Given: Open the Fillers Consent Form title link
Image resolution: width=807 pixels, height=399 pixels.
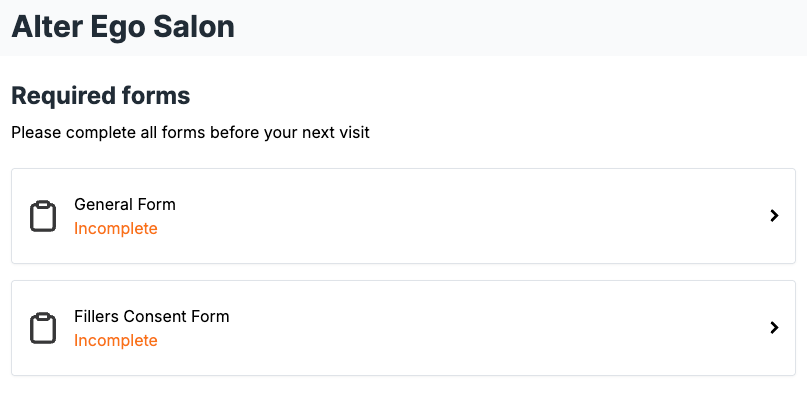Looking at the screenshot, I should pyautogui.click(x=152, y=316).
